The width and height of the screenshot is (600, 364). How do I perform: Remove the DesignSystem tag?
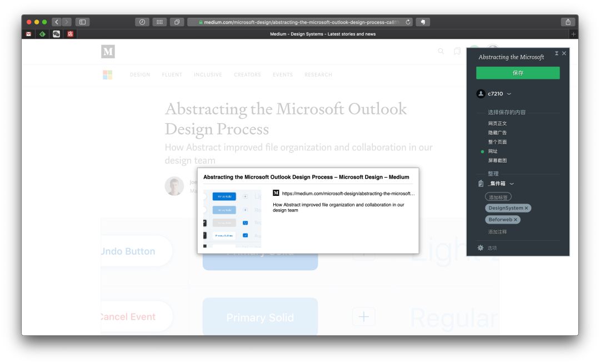[526, 208]
